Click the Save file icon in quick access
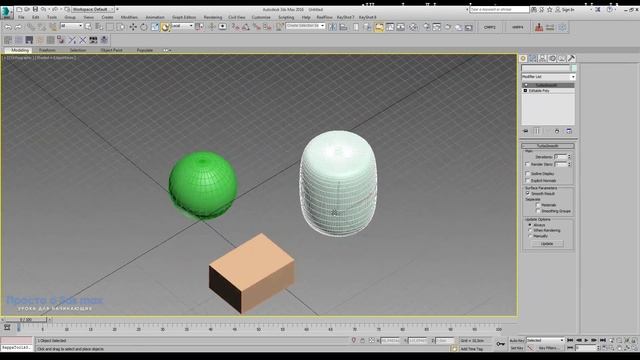Image resolution: width=640 pixels, height=360 pixels. point(35,9)
